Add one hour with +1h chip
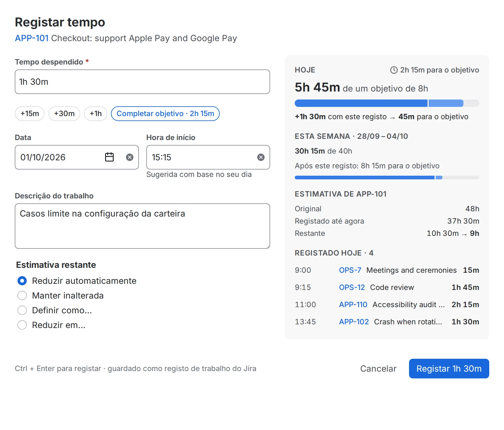 (x=96, y=114)
